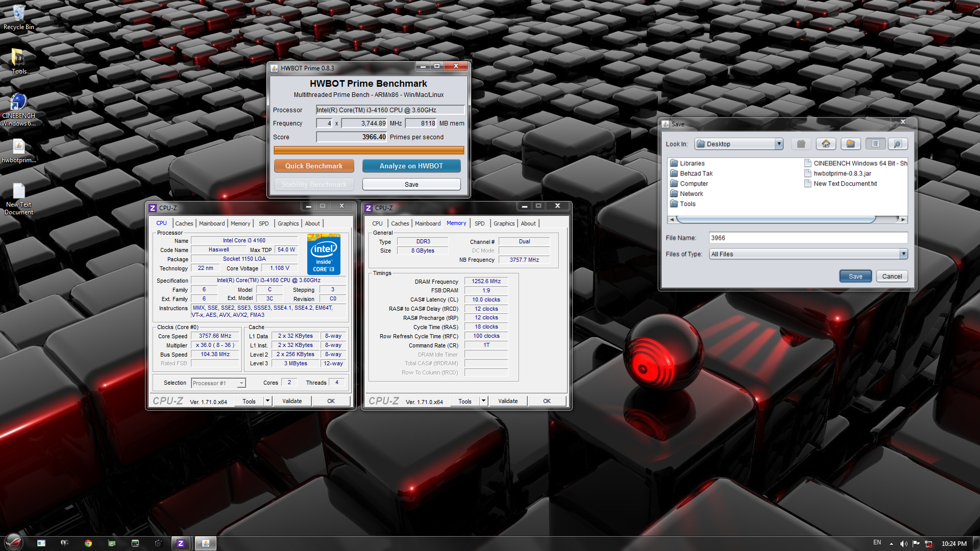
Task: Click the orange benchmark progress bar
Action: (x=369, y=151)
